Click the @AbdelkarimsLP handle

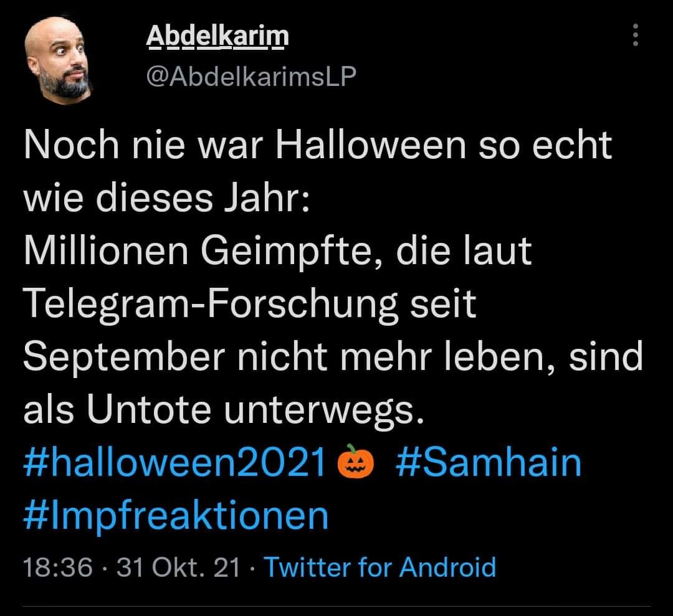pos(251,77)
